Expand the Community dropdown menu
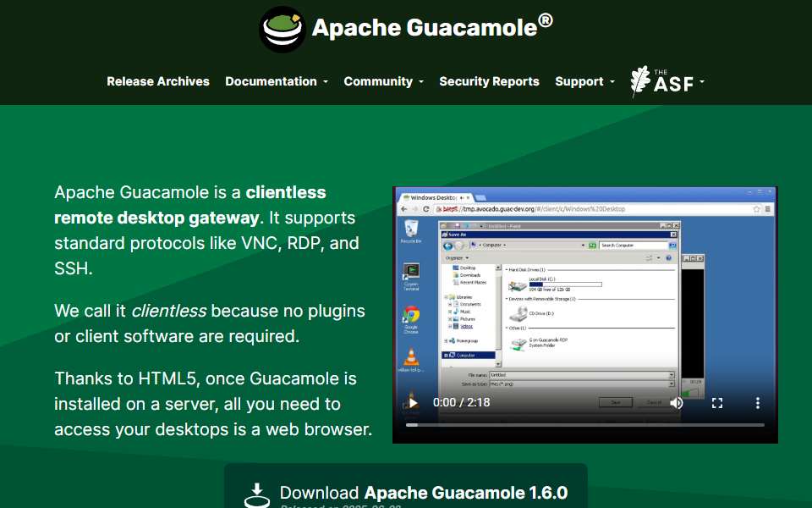Viewport: 812px width, 508px height. (384, 81)
